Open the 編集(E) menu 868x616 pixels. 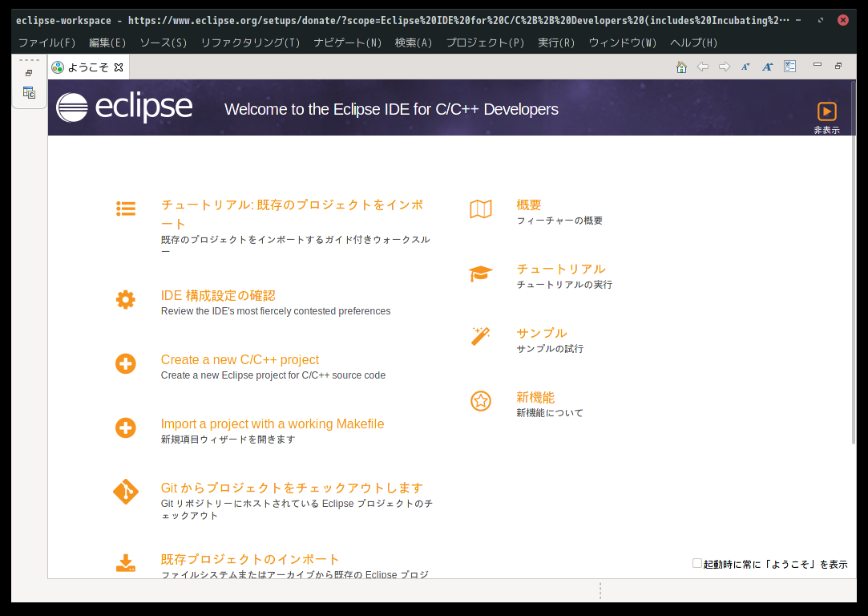(x=107, y=43)
